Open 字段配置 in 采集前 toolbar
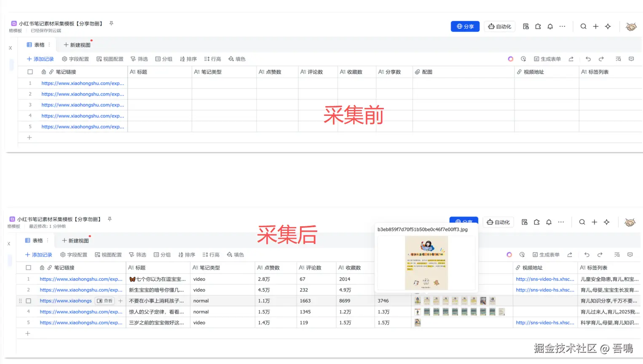 (75, 59)
